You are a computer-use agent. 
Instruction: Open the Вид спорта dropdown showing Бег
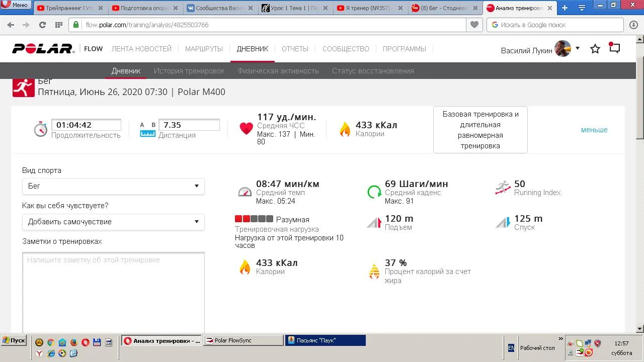pyautogui.click(x=113, y=186)
